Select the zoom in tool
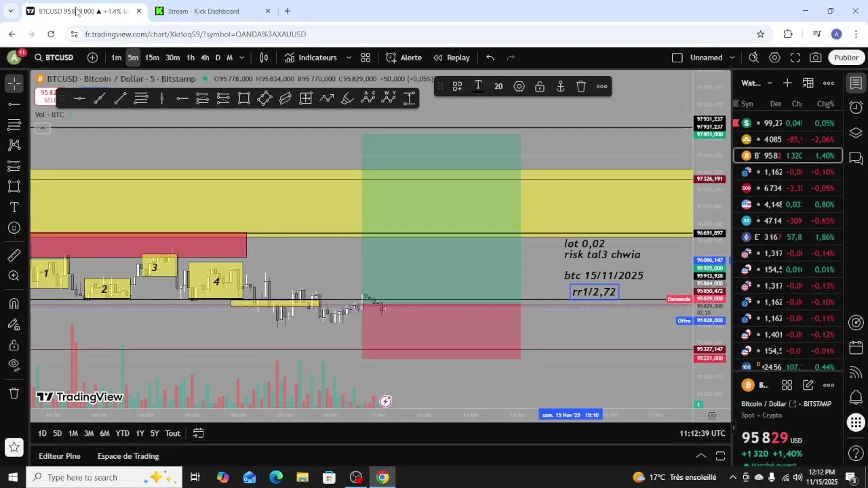The width and height of the screenshot is (868, 488). [x=14, y=276]
